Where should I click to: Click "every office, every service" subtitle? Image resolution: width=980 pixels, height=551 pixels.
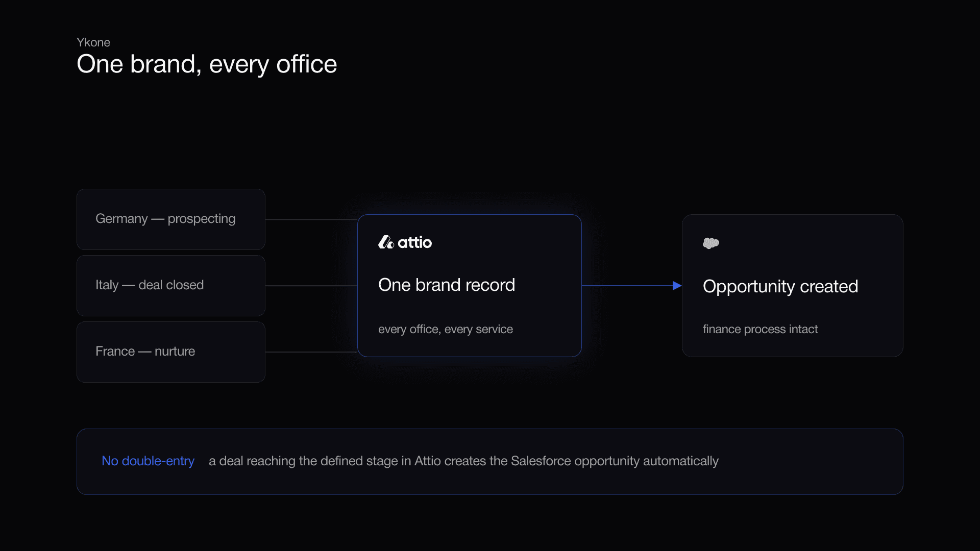[x=446, y=329]
